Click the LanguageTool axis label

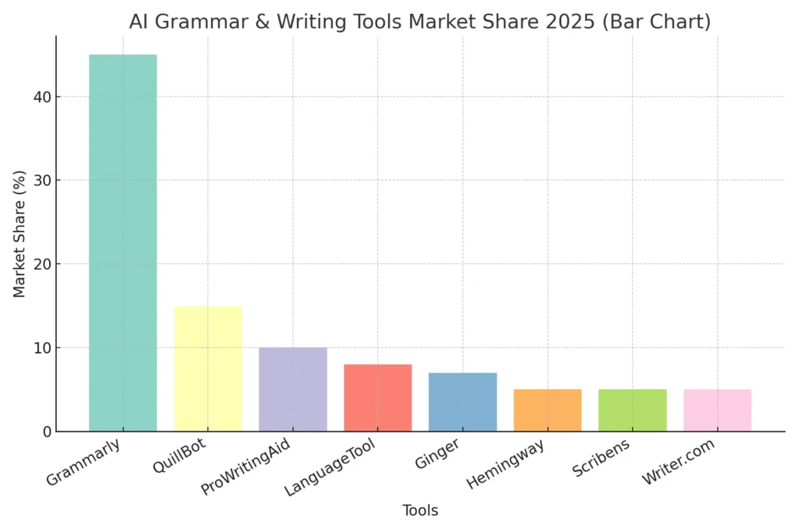(330, 467)
